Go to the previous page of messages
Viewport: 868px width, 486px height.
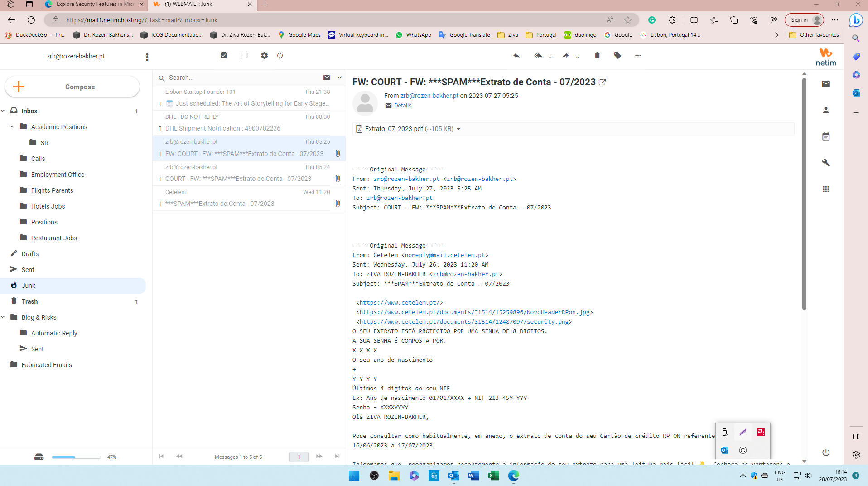179,457
